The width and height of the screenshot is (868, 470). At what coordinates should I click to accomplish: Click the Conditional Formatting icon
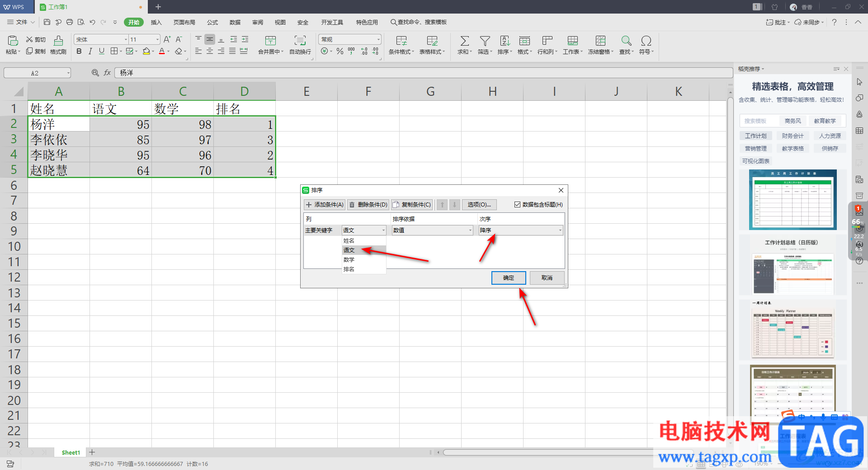[x=401, y=41]
